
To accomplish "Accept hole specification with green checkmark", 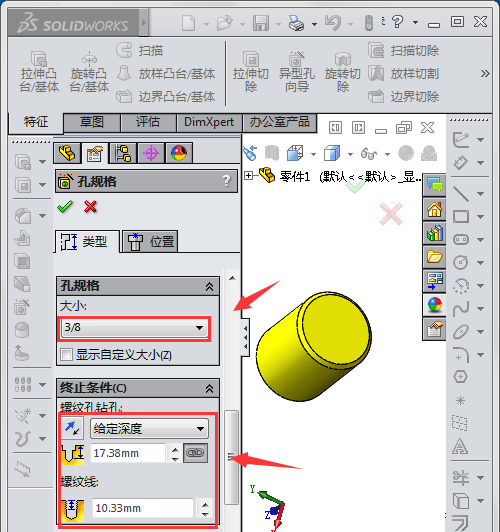I will [65, 207].
